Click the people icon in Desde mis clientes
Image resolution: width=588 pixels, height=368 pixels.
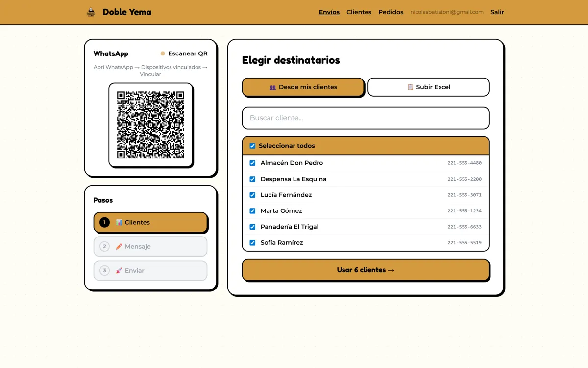coord(273,87)
